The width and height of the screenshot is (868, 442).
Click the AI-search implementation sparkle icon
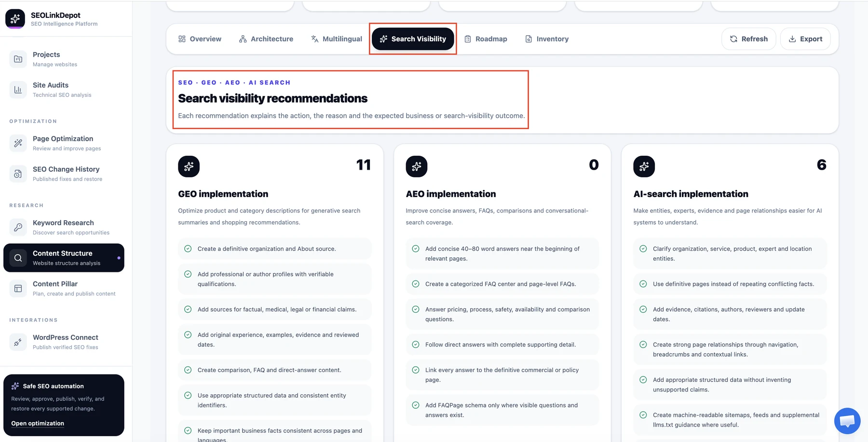(x=644, y=166)
